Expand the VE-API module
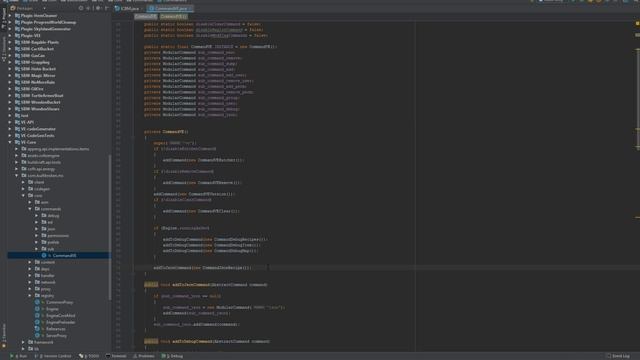The image size is (640, 360). (10, 122)
